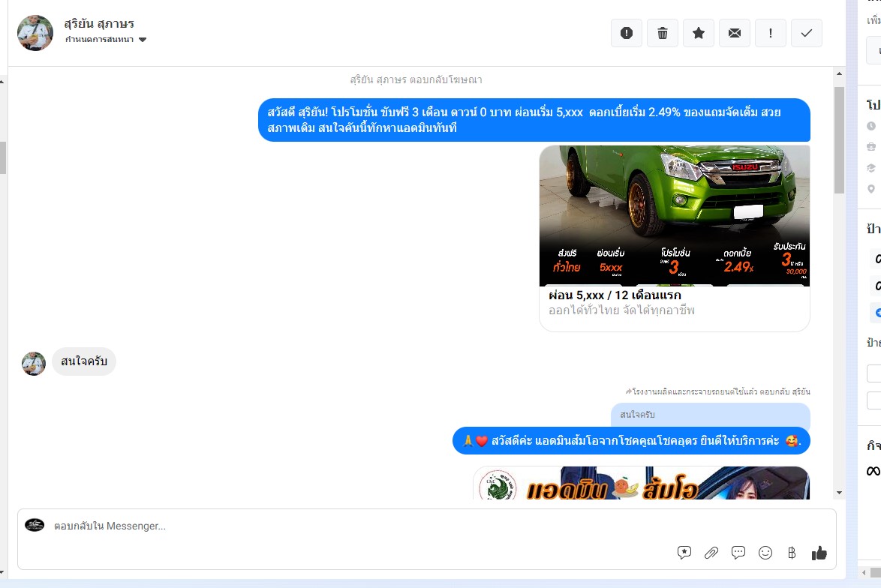This screenshot has width=881, height=588.
Task: Mark conversation as spam icon
Action: (x=627, y=33)
